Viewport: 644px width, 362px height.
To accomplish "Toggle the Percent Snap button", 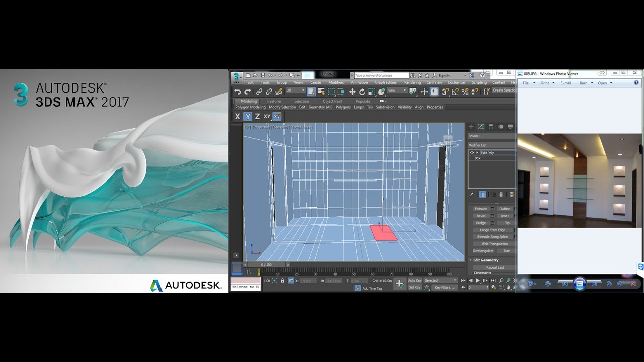I will click(465, 92).
